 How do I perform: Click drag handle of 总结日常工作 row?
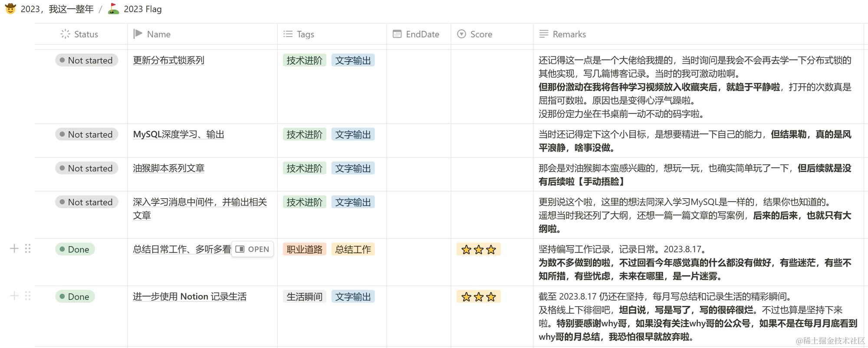coord(28,249)
